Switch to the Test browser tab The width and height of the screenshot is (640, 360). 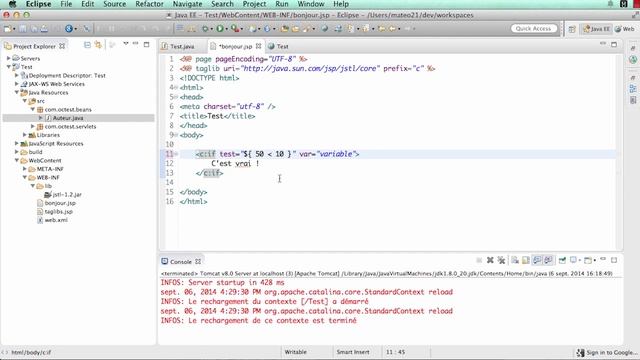pos(279,47)
